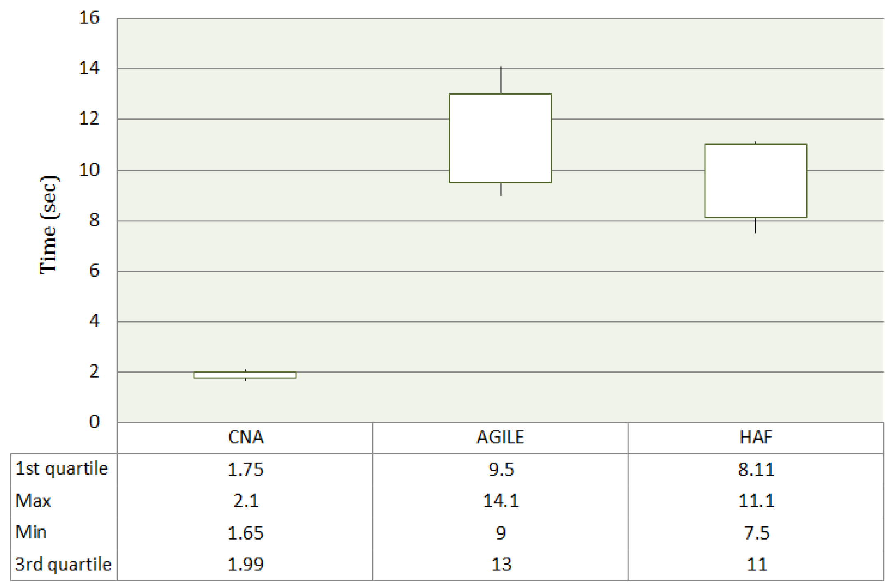The image size is (894, 588).
Task: Click the 3rd quartile row label
Action: pos(63,564)
